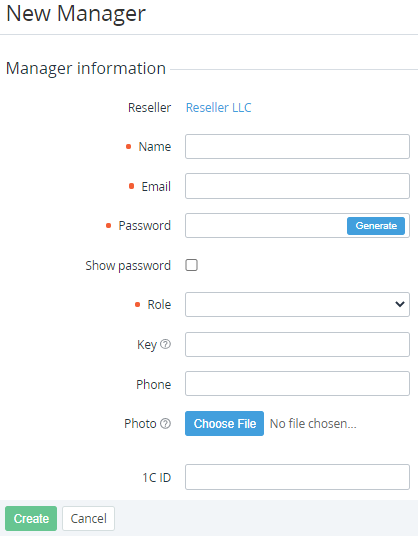Click the 'No file chosen...' text
Screen dimensions: 418x539
tap(313, 424)
